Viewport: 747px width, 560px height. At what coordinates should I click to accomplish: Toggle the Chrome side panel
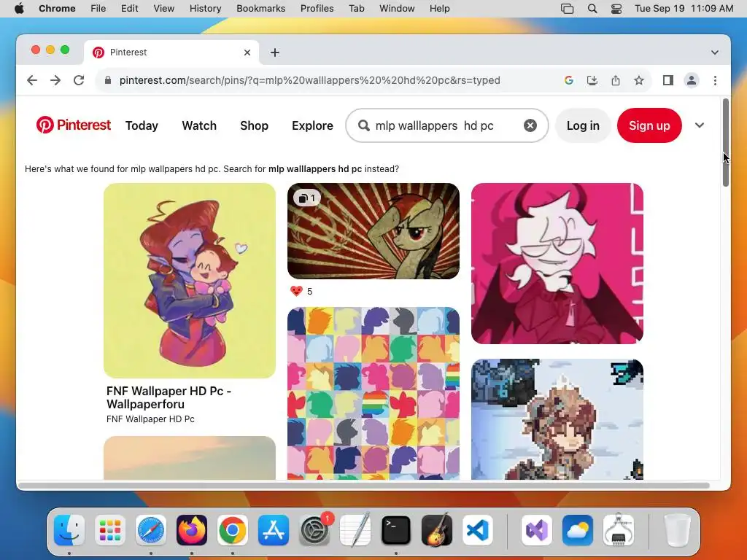668,80
